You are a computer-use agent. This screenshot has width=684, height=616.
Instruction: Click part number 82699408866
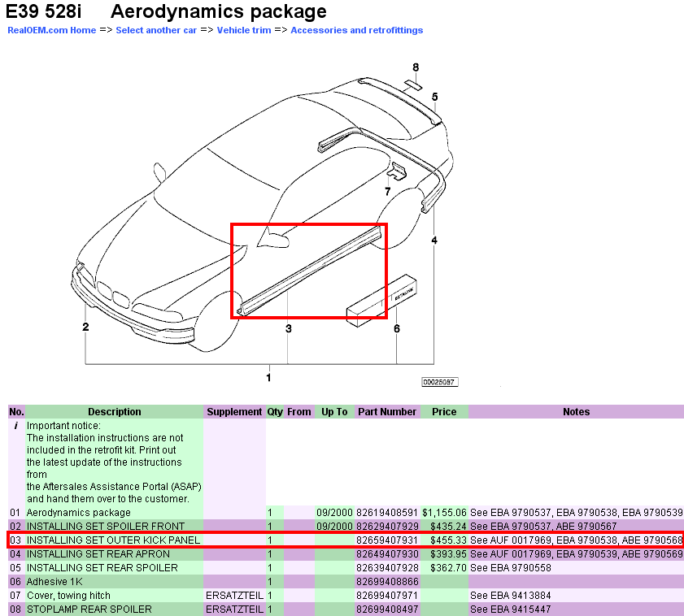(387, 582)
